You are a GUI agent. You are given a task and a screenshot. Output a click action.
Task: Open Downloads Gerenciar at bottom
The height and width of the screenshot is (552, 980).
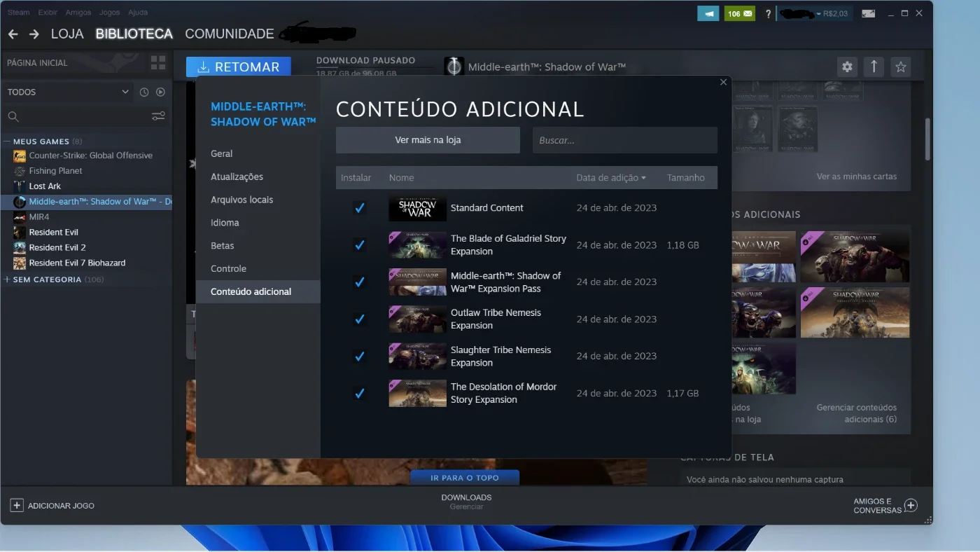[x=466, y=502]
